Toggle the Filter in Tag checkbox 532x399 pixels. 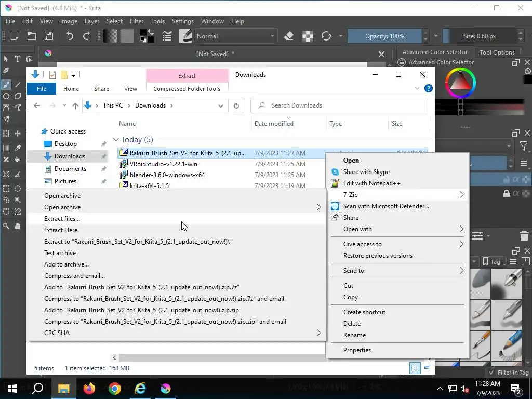click(491, 372)
